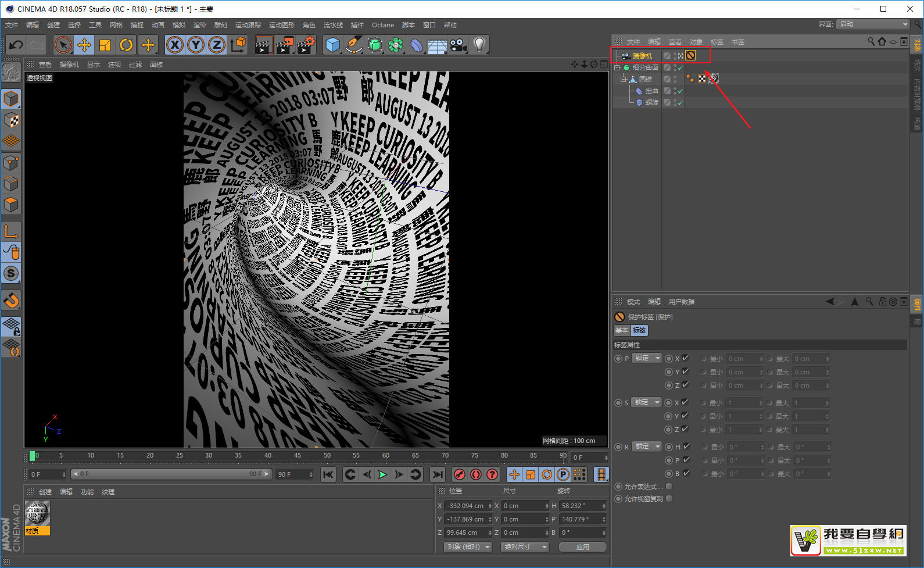Open the 文件 menu in menu bar

12,25
